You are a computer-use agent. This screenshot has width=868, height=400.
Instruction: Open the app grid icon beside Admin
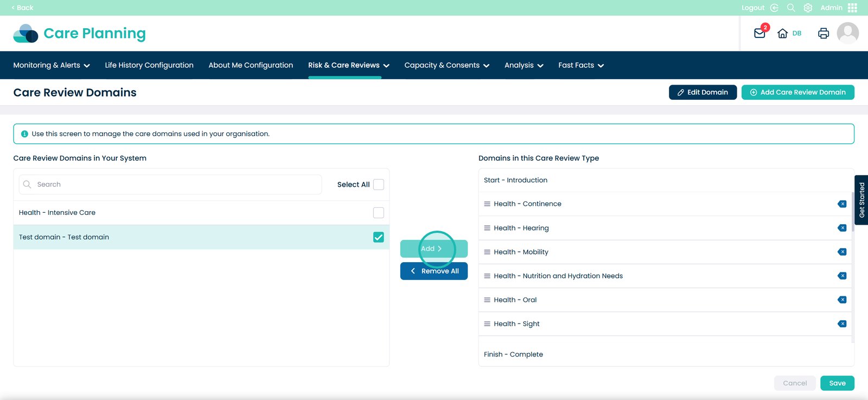point(852,8)
